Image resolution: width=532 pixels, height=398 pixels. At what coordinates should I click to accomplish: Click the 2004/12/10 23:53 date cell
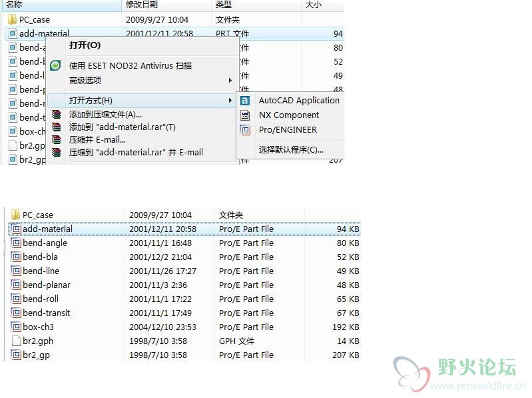point(163,327)
